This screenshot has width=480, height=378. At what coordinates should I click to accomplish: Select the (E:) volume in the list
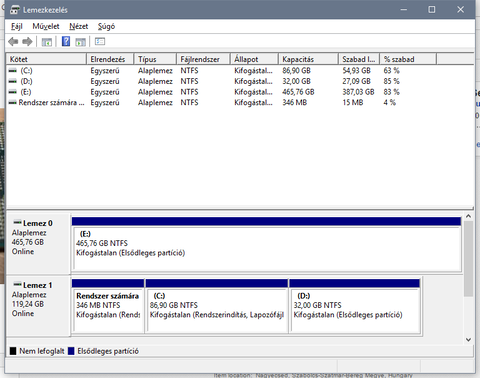[x=26, y=92]
